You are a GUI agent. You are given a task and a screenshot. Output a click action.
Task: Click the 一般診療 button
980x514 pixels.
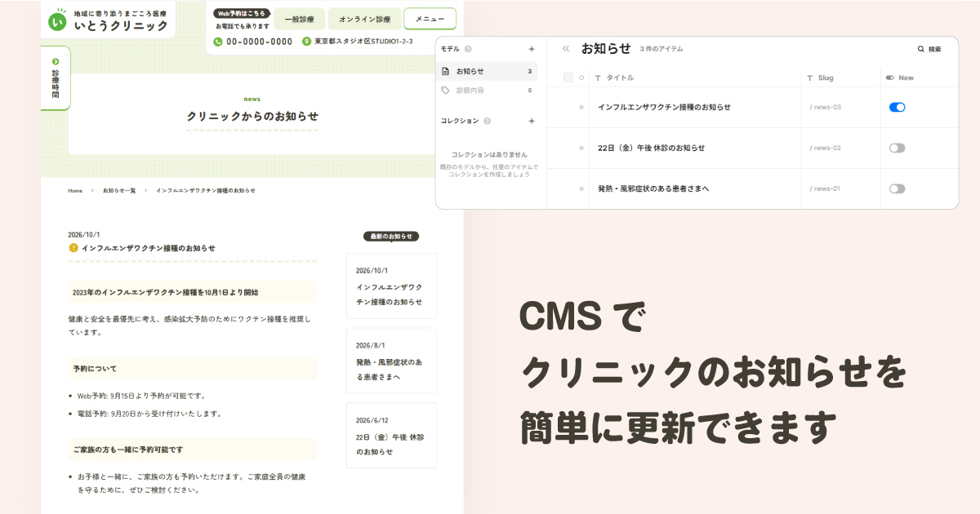coord(299,18)
